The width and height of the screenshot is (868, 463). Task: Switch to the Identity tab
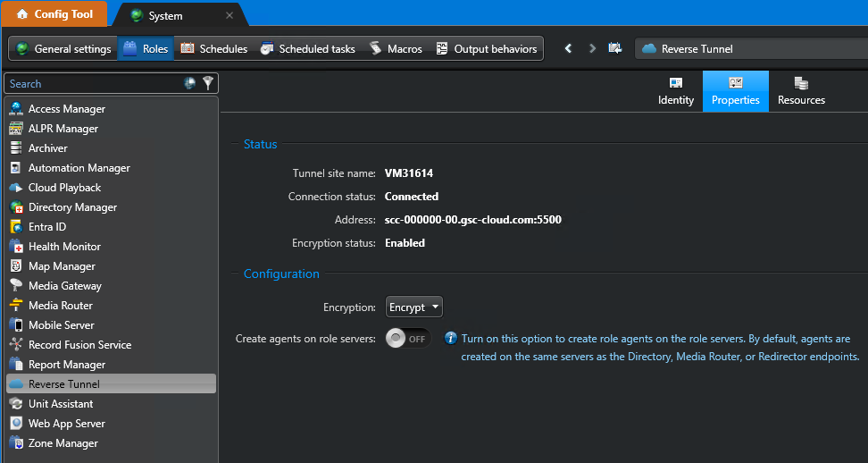(676, 91)
